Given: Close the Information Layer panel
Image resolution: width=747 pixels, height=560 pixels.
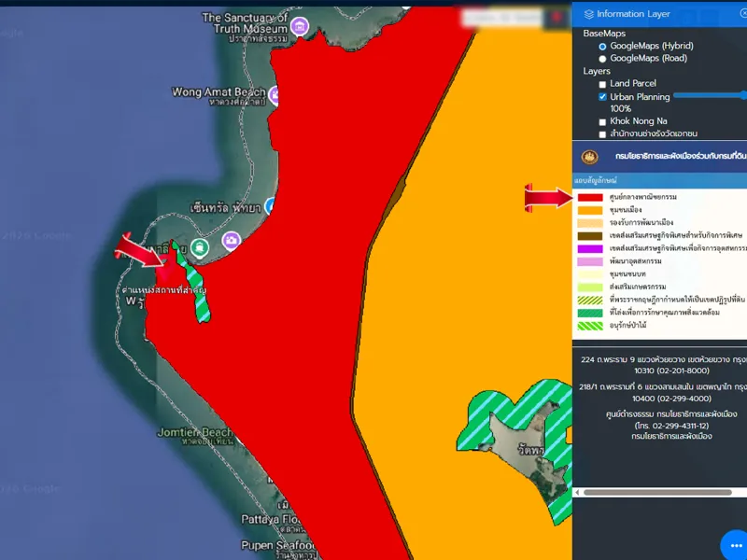Looking at the screenshot, I should 743,14.
